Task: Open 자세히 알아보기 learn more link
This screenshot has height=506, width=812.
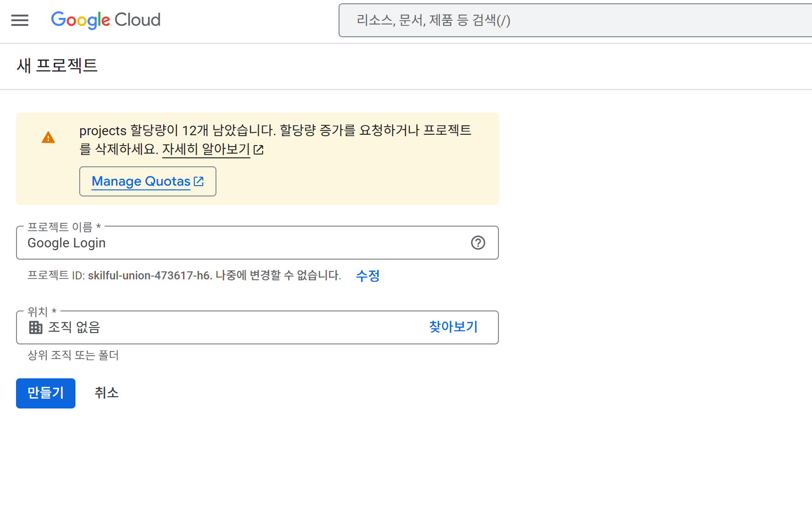Action: coord(206,149)
